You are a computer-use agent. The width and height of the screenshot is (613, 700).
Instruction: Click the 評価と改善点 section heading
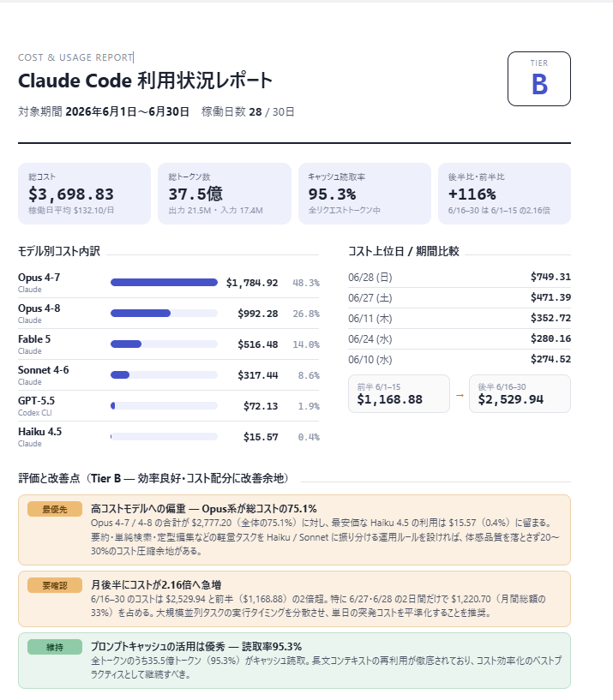pos(155,478)
